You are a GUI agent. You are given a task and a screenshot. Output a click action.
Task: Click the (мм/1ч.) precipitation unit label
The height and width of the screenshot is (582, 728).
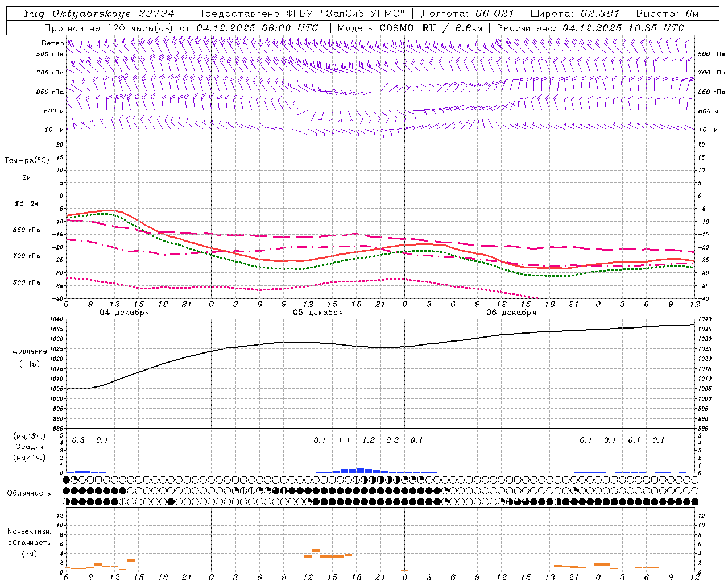[x=29, y=458]
